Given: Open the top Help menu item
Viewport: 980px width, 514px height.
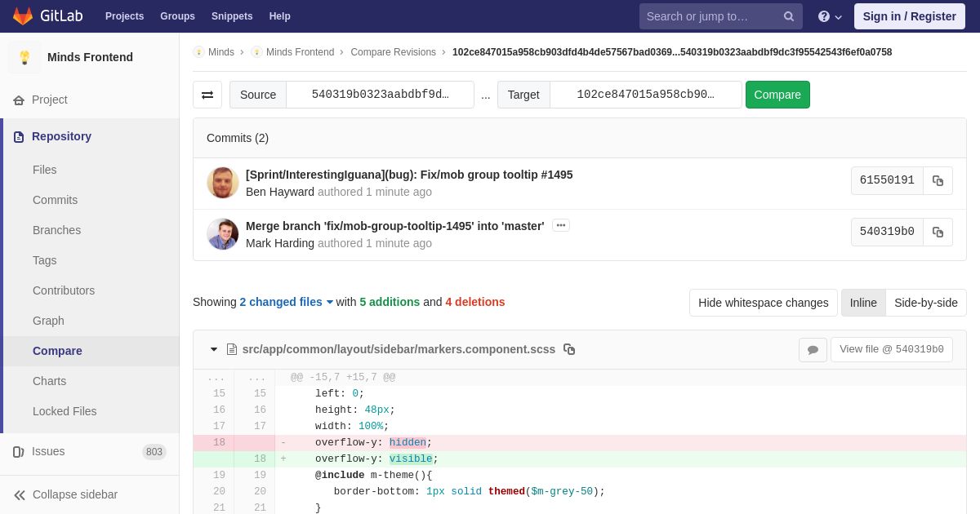Looking at the screenshot, I should pyautogui.click(x=280, y=16).
